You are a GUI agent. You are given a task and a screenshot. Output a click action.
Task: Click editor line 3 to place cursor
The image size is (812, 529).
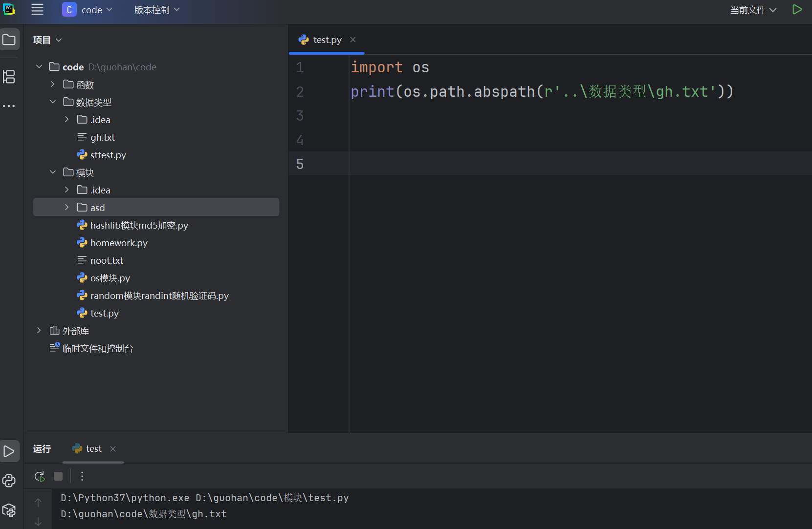click(489, 116)
